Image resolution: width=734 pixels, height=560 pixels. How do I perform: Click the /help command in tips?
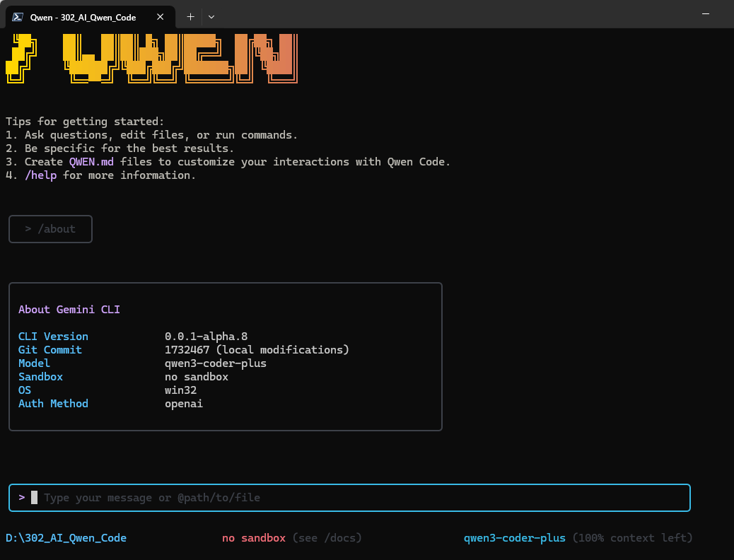tap(41, 175)
